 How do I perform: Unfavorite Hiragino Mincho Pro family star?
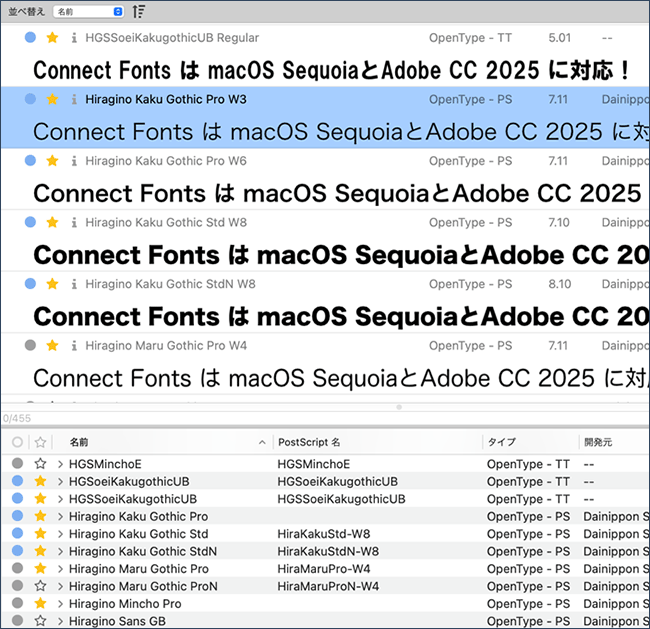click(x=40, y=602)
